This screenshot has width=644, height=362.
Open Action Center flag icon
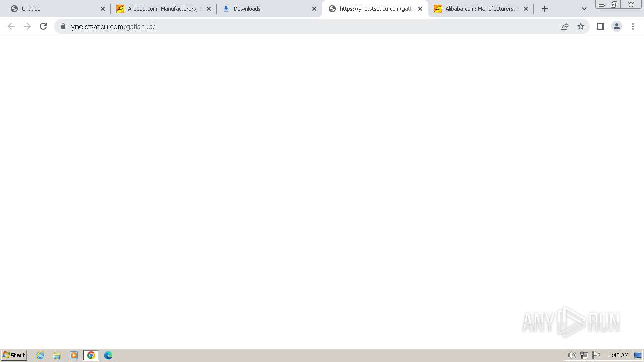coord(596,355)
